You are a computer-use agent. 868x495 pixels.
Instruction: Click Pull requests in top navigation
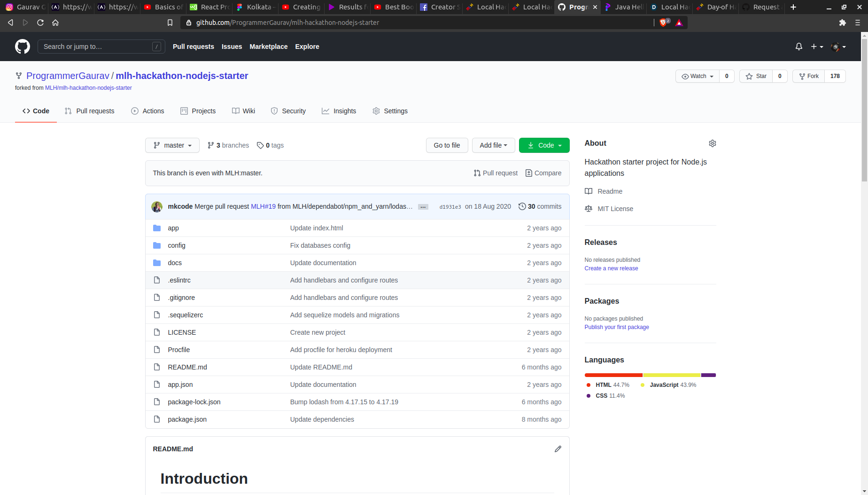pyautogui.click(x=194, y=47)
